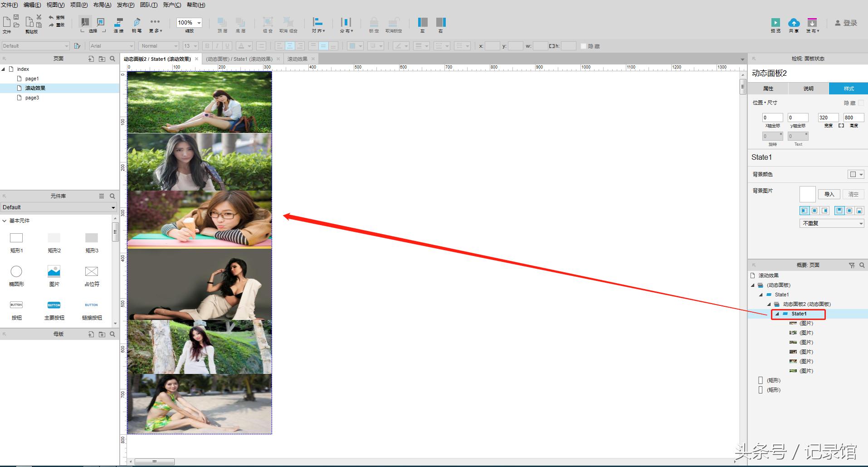The image size is (868, 467).
Task: Select the Pen (钢笔) tool
Action: click(x=137, y=23)
